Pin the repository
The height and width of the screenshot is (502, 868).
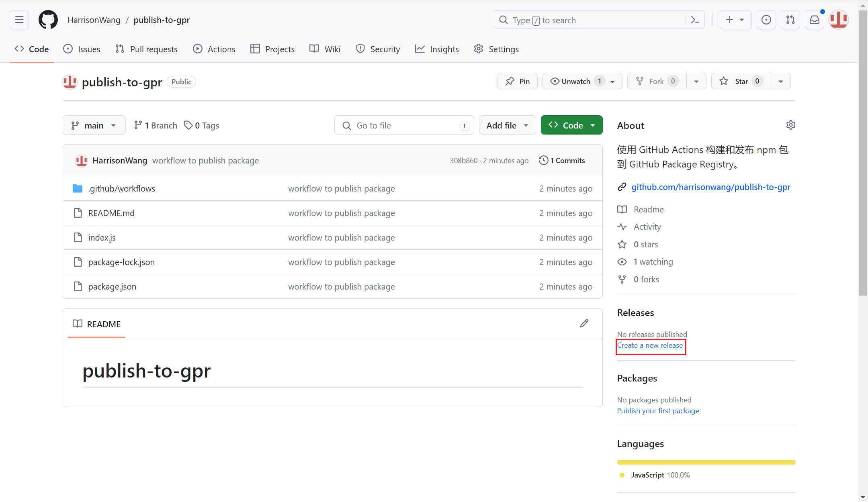click(517, 81)
